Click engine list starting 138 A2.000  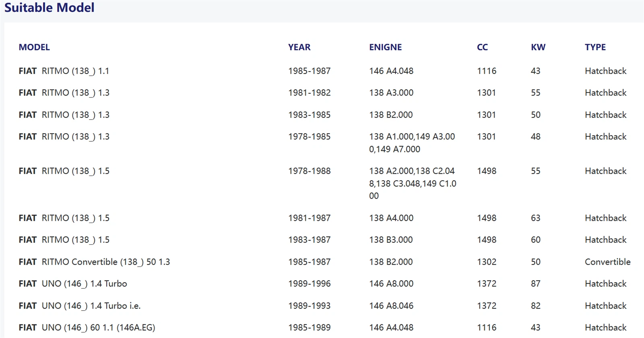[413, 183]
